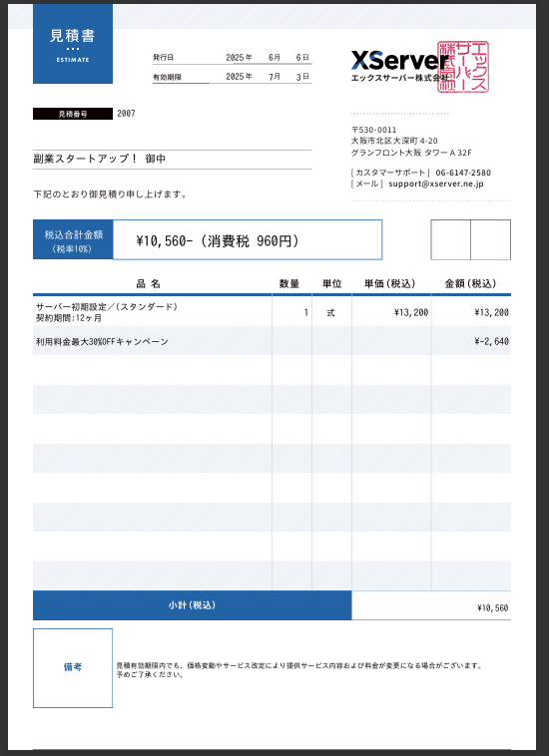
Task: Click the support@xserver.ne.jp email address
Action: coord(435,184)
